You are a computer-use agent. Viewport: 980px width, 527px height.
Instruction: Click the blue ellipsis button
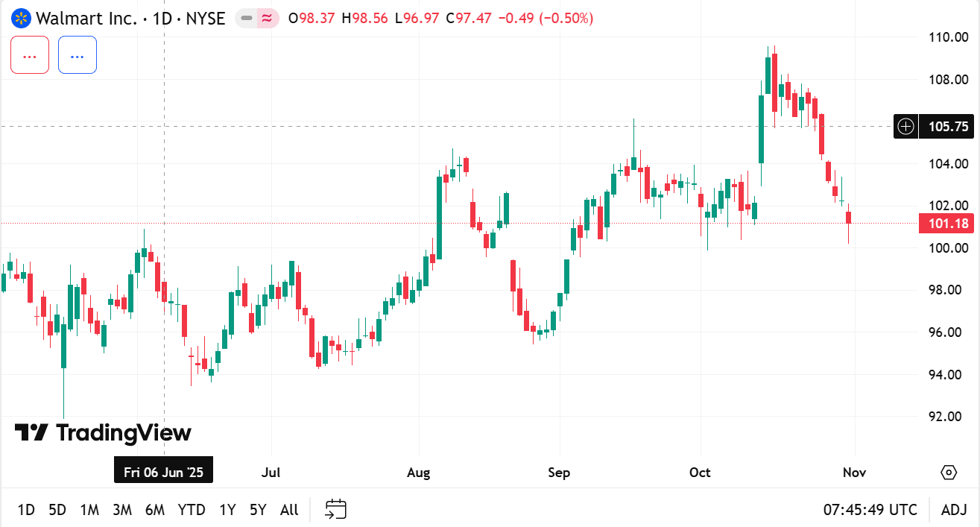point(78,55)
